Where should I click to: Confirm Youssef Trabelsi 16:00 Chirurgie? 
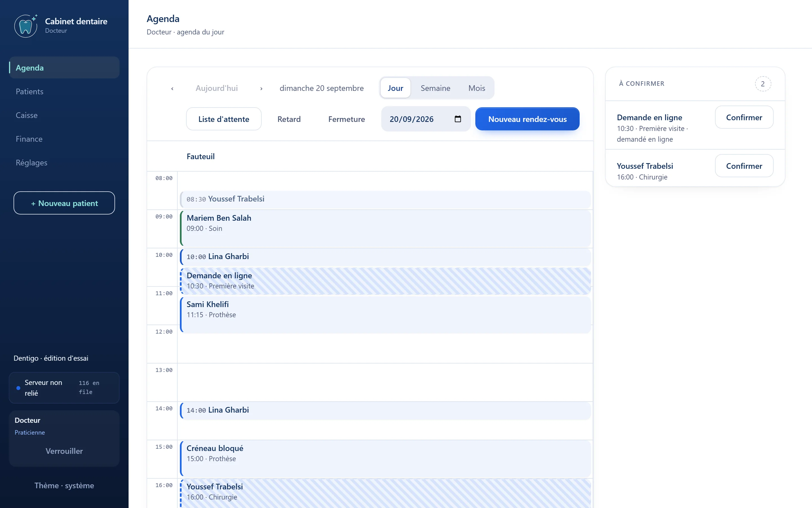(744, 166)
